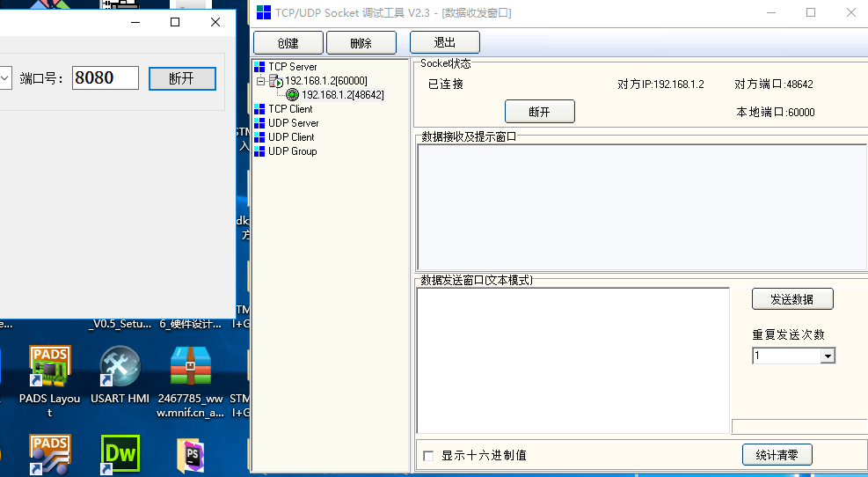Minimize the left port 8080 window
The width and height of the screenshot is (868, 477).
click(x=135, y=22)
